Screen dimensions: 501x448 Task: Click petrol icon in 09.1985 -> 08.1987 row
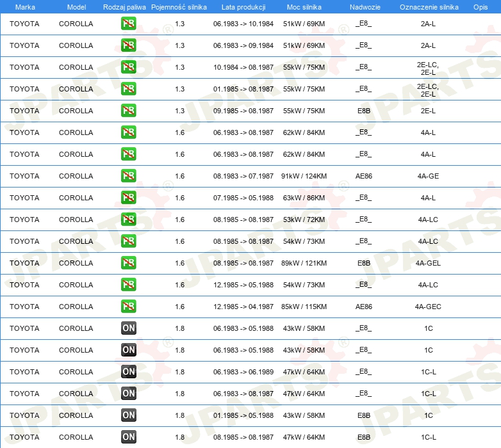coord(128,111)
